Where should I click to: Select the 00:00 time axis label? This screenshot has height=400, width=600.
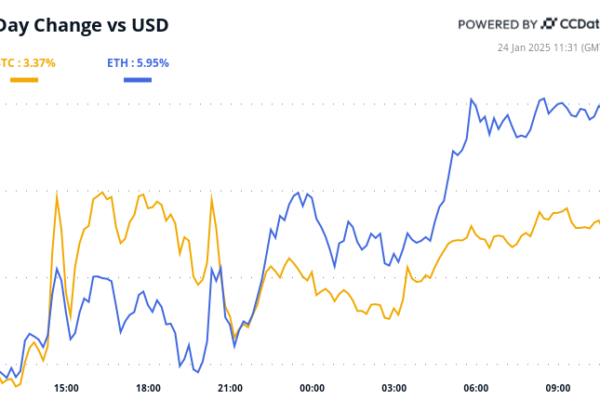tap(312, 388)
